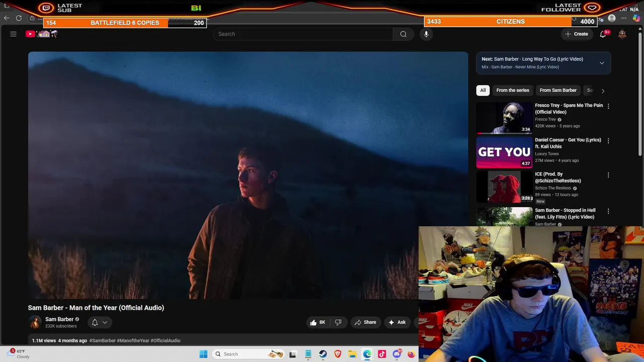This screenshot has height=362, width=644.
Task: Click the "232K subscribers" text
Action: click(61, 326)
